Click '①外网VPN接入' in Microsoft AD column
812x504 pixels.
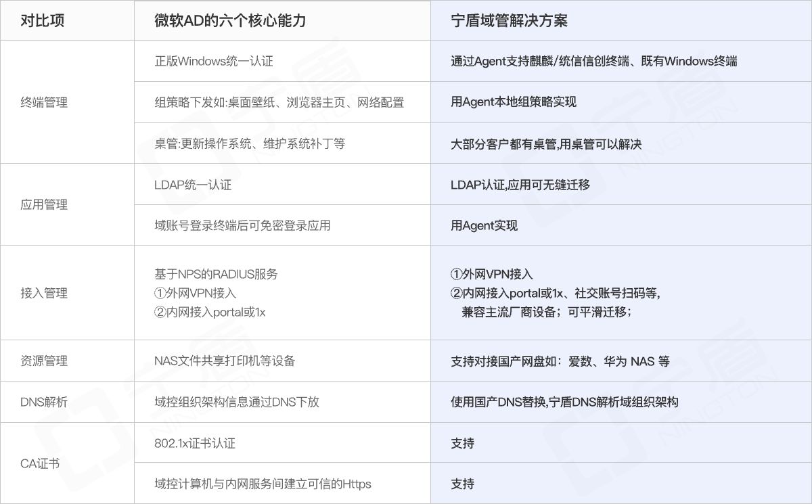click(x=196, y=293)
